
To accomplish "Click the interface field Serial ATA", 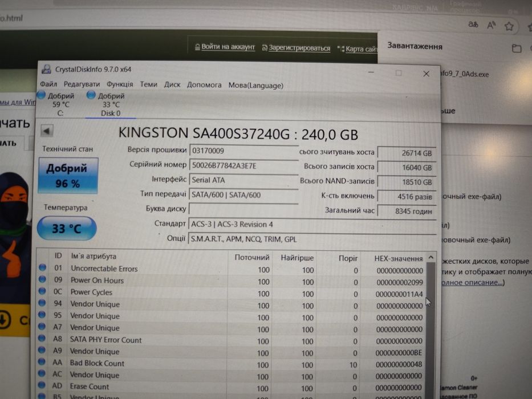I will pos(243,180).
